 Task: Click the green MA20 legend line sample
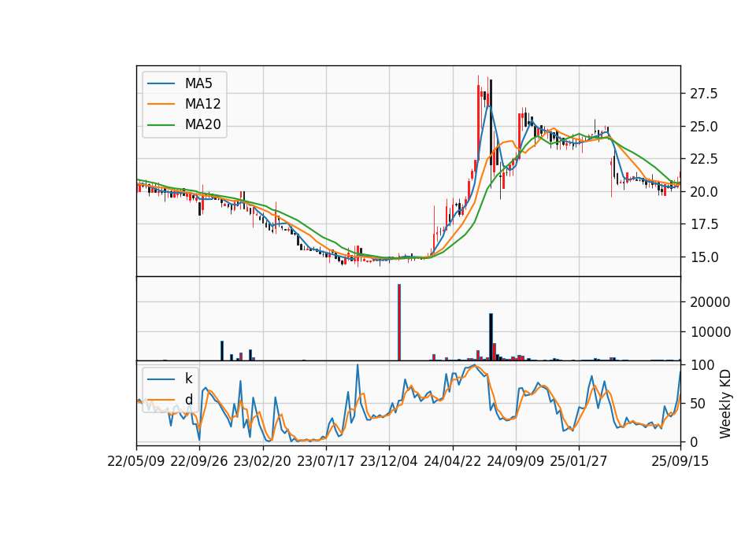161,125
